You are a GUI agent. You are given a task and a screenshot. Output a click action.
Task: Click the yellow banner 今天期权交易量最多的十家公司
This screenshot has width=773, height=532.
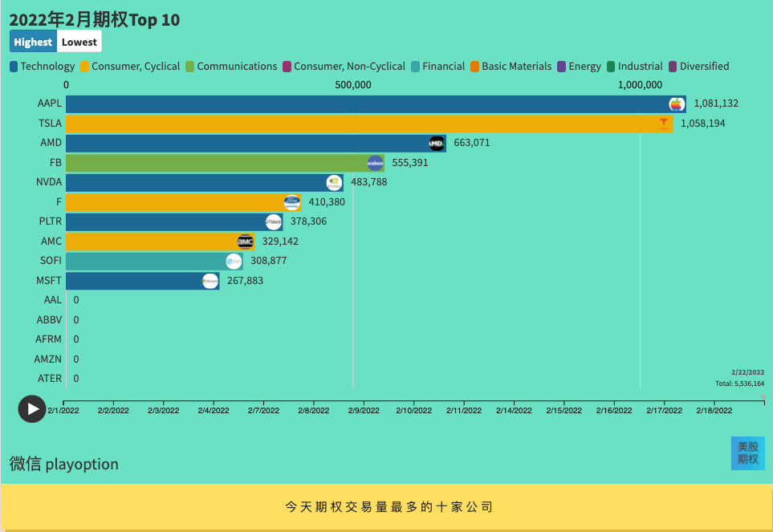(389, 507)
